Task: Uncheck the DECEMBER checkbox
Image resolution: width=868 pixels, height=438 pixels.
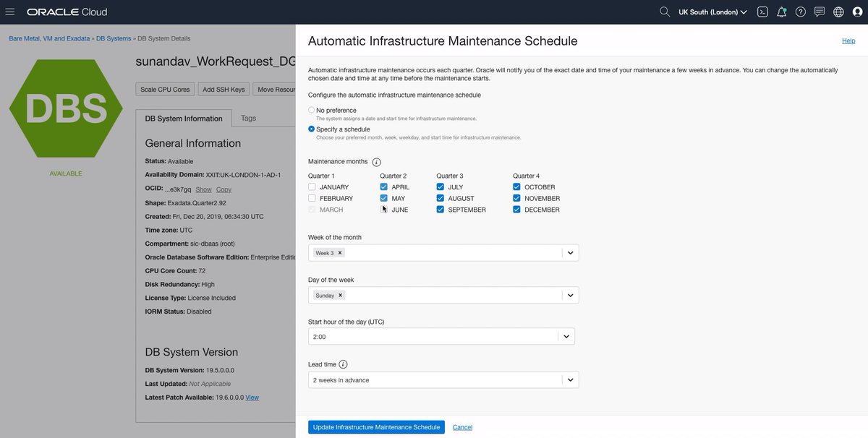Action: [516, 210]
